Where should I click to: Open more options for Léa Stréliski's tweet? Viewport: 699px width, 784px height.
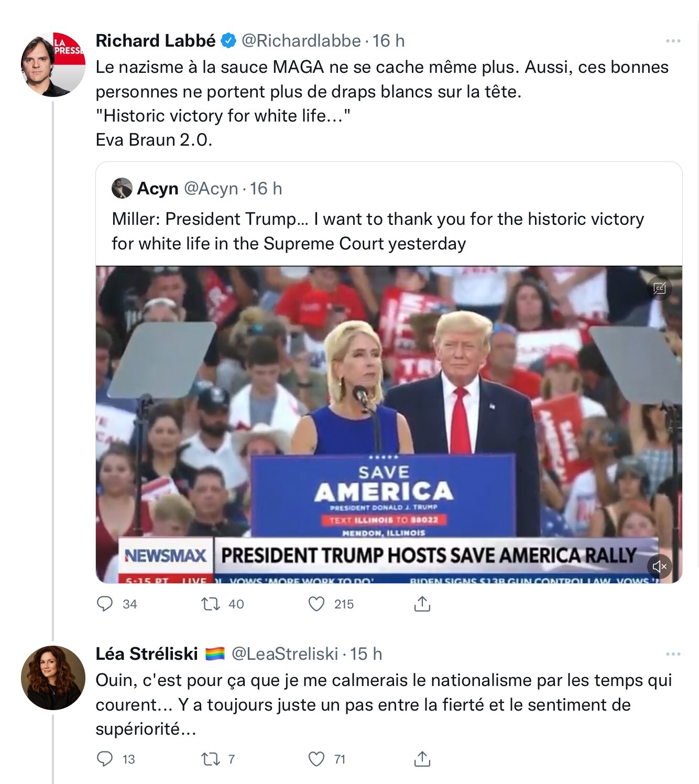coord(673,654)
